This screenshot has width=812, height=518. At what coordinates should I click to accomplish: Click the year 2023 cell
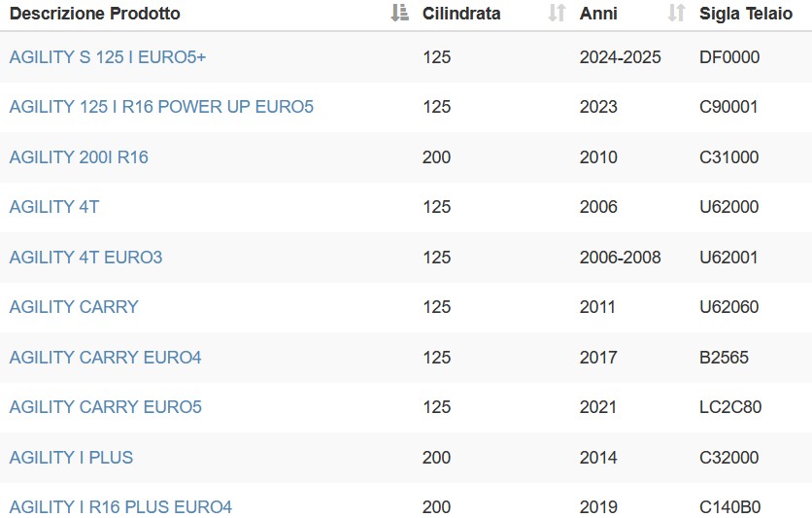tap(598, 107)
